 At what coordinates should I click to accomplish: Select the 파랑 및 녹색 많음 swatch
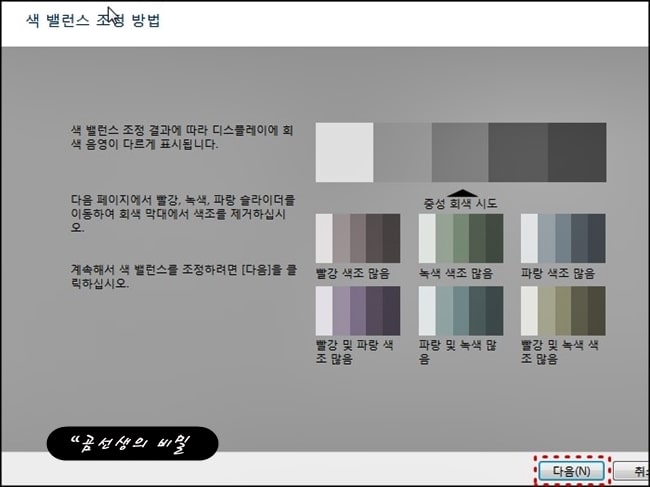461,311
